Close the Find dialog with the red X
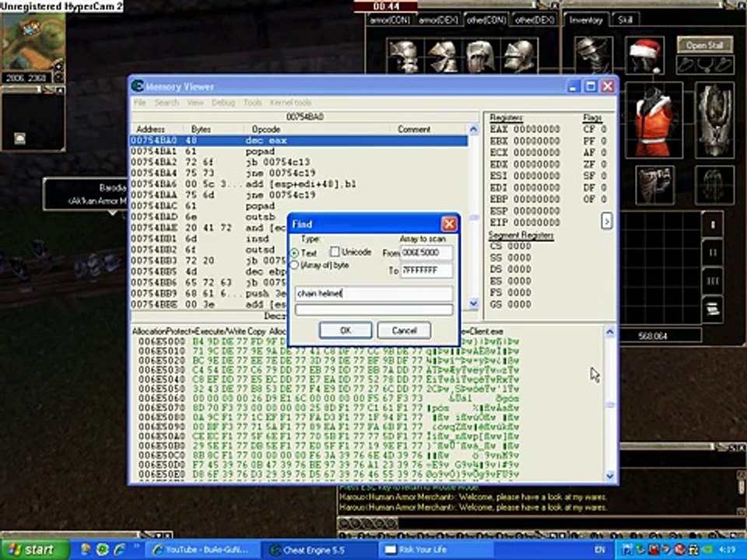Screen dimensions: 747x560 click(449, 224)
